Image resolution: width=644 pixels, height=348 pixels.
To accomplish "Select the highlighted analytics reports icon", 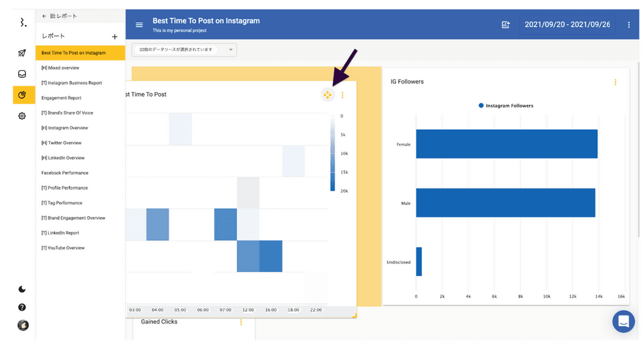I will click(23, 95).
